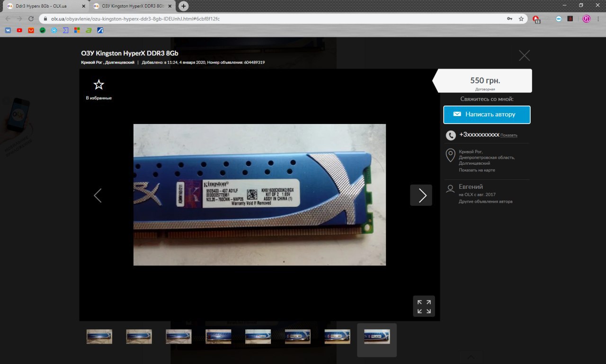Open a new browser tab
Viewport: 606px width, 364px height.
[184, 6]
